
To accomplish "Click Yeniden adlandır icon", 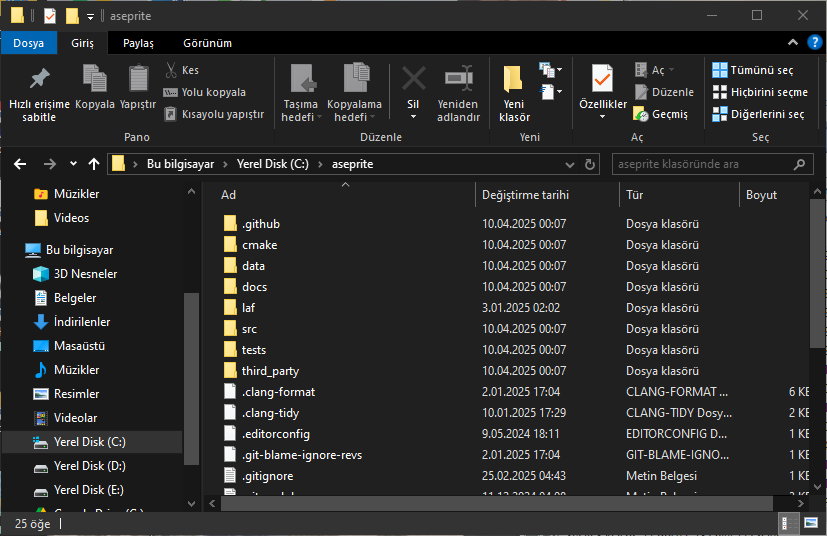I will coord(458,79).
